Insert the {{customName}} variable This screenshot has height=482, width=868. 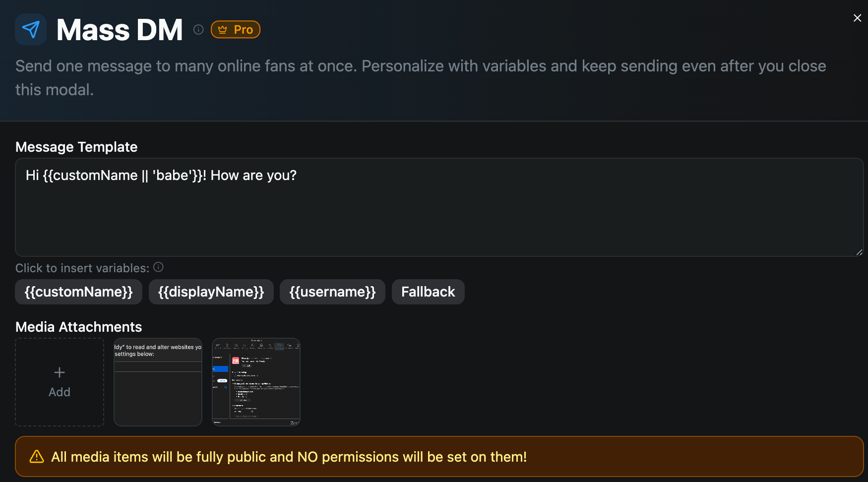(78, 292)
